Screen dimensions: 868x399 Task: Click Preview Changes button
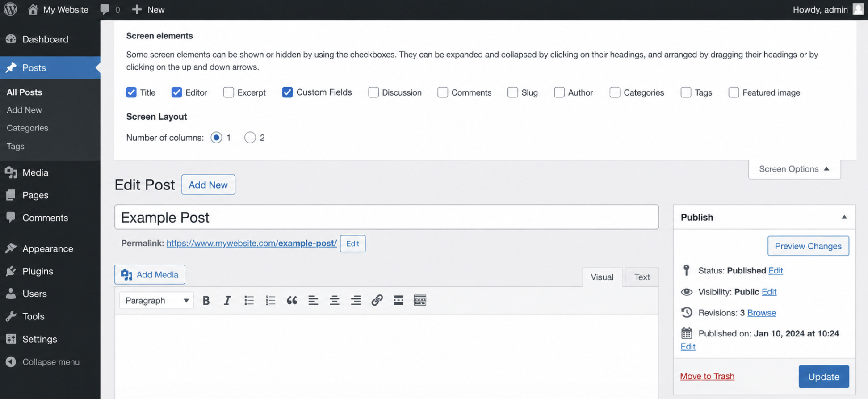click(x=808, y=246)
